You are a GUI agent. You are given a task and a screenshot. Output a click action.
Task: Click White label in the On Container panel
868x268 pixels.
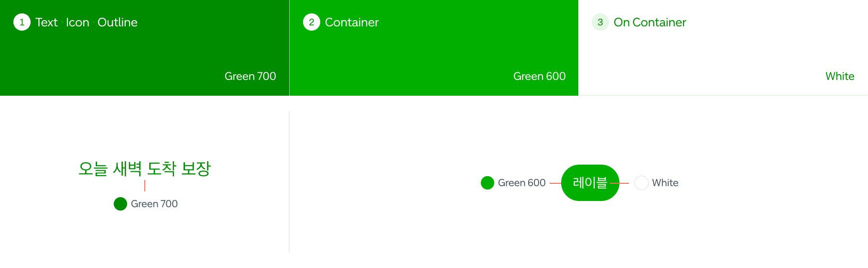pyautogui.click(x=840, y=76)
